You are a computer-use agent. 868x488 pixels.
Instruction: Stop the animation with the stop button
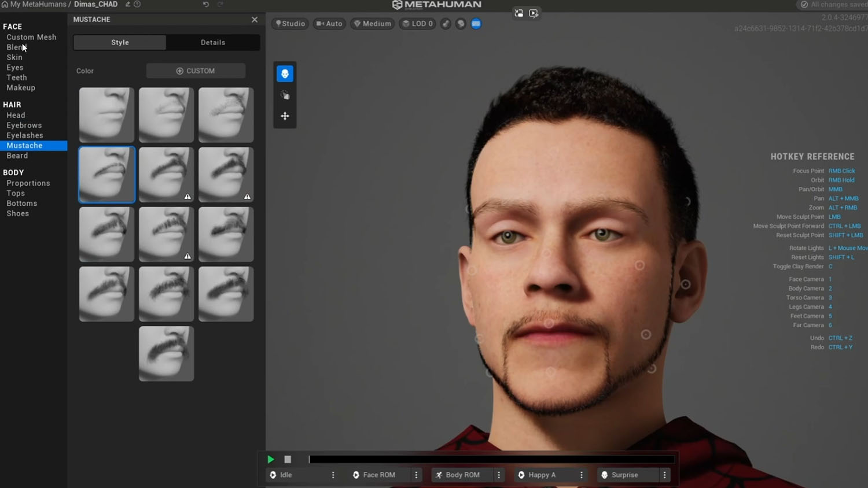click(288, 460)
